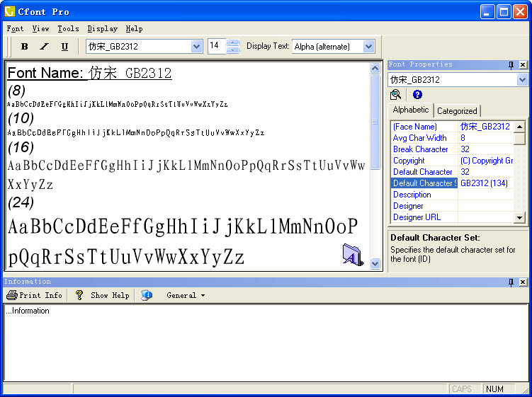The width and height of the screenshot is (532, 397).
Task: Select the Designer property row
Action: (x=452, y=206)
